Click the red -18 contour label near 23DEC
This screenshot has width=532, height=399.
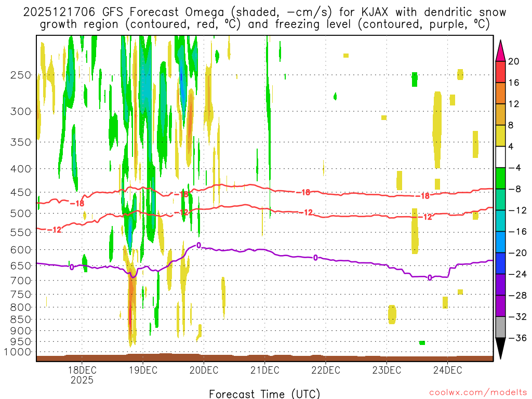coord(423,196)
